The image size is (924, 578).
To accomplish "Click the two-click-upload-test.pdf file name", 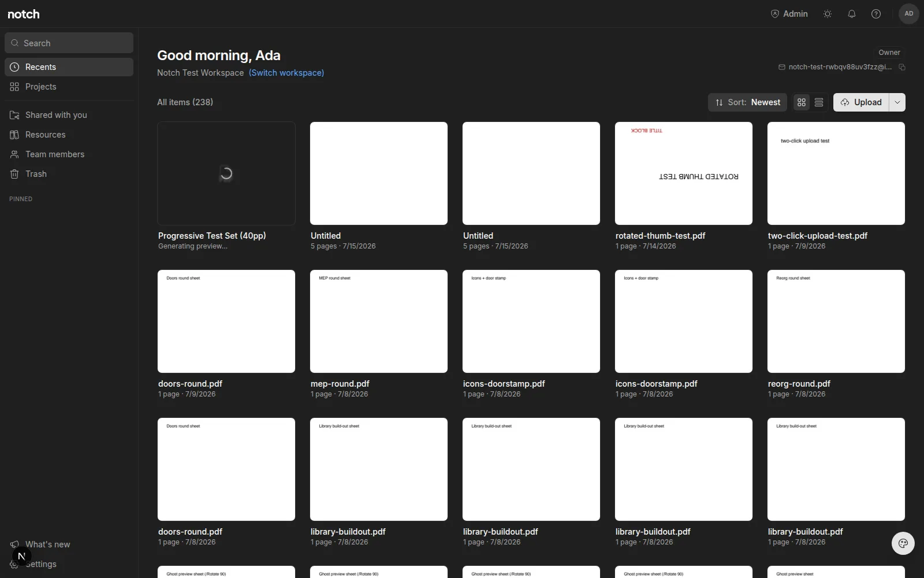I will tap(818, 236).
